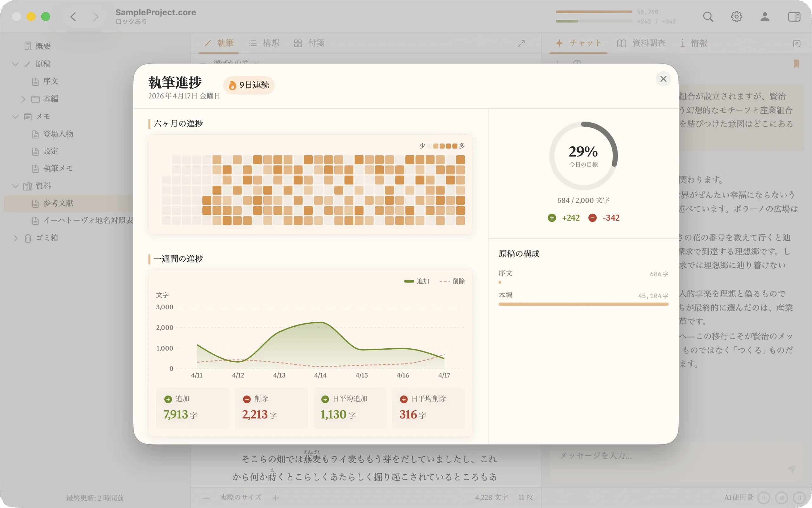Image resolution: width=812 pixels, height=508 pixels.
Task: Click the editor fullscreen expand icon
Action: click(521, 44)
